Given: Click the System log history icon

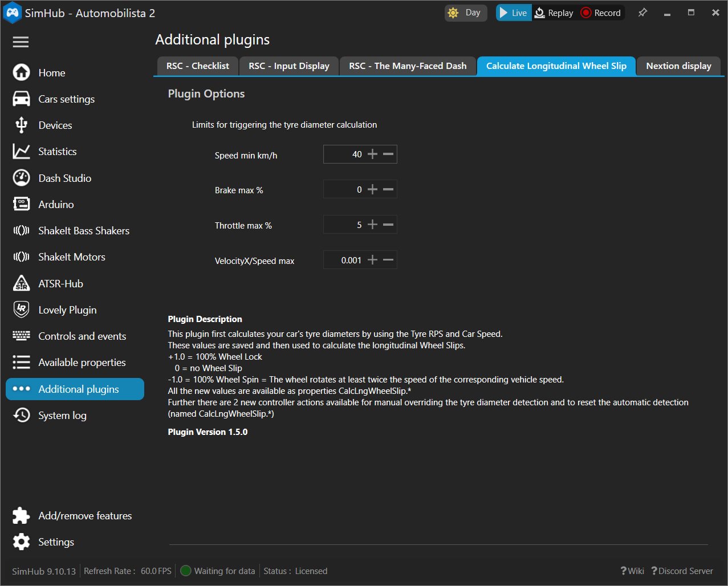Looking at the screenshot, I should [x=21, y=415].
